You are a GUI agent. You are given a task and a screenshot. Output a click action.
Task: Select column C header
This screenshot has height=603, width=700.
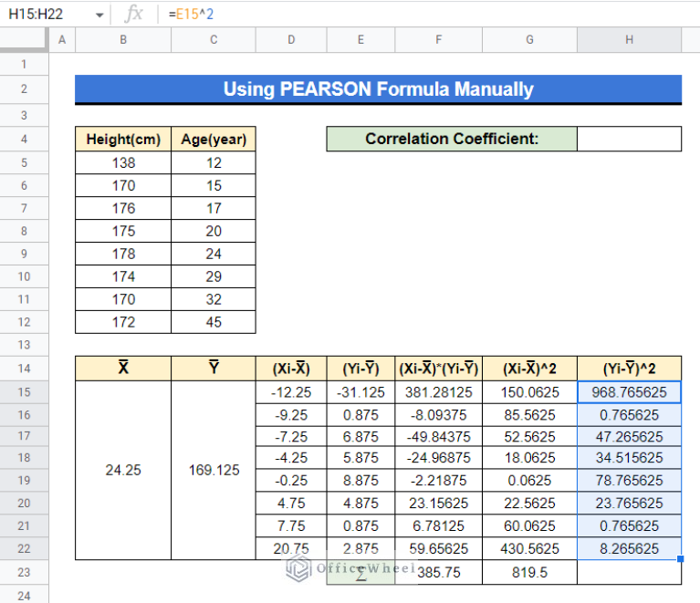tap(214, 40)
